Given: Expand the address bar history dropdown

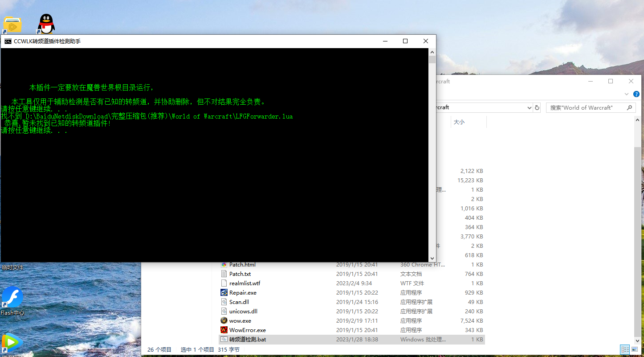Looking at the screenshot, I should point(529,107).
